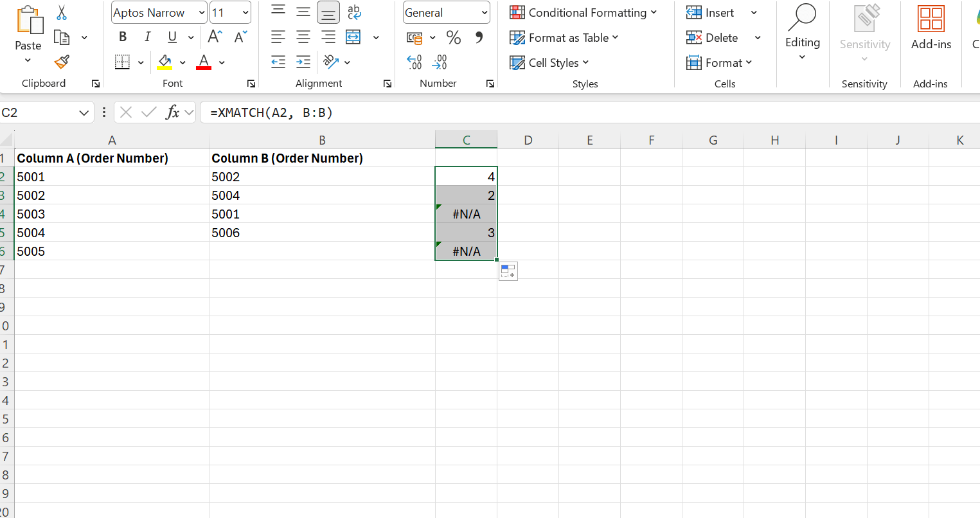Image resolution: width=980 pixels, height=518 pixels.
Task: Click the Insert Function fx icon
Action: tap(172, 112)
